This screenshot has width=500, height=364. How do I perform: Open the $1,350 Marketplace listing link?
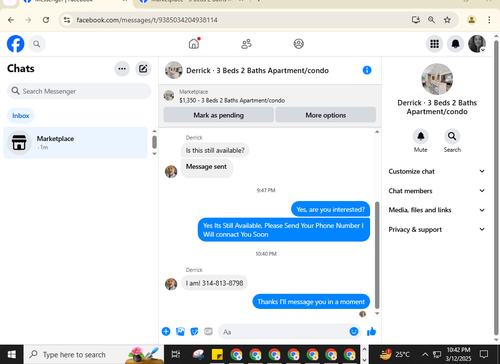[232, 100]
